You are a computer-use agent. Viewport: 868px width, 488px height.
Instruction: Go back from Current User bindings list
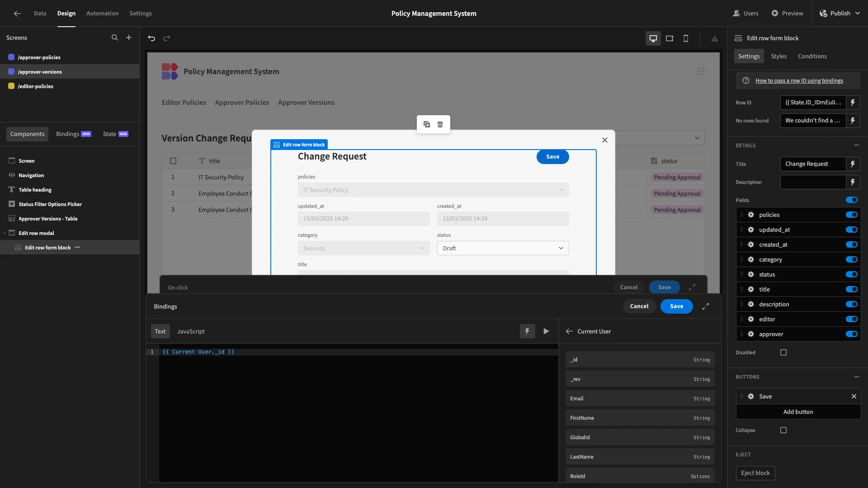[x=569, y=332]
